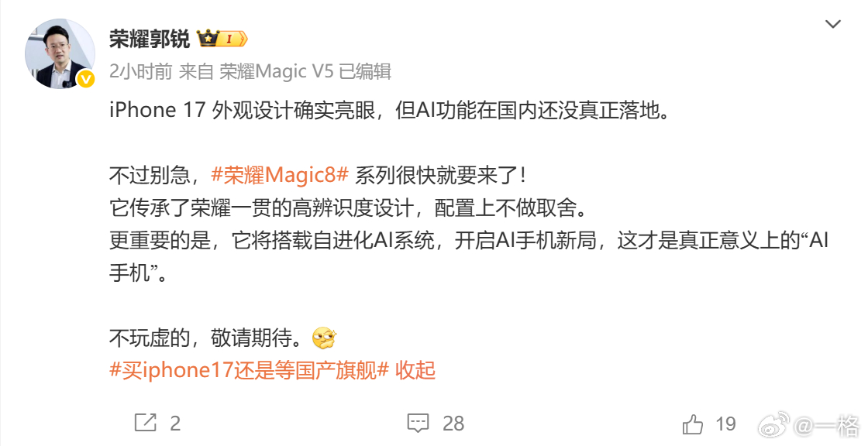Click the comment count 28

[453, 424]
